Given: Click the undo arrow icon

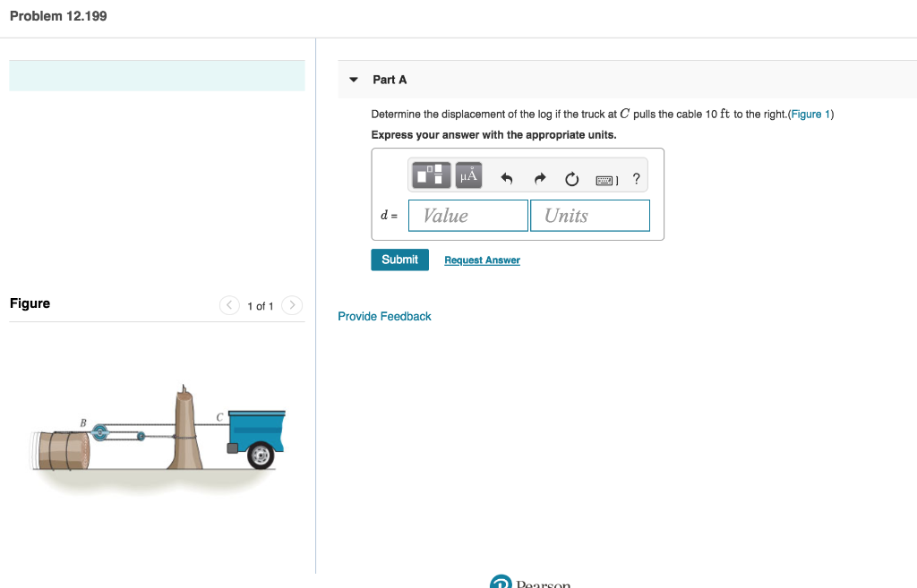Looking at the screenshot, I should click(x=506, y=175).
